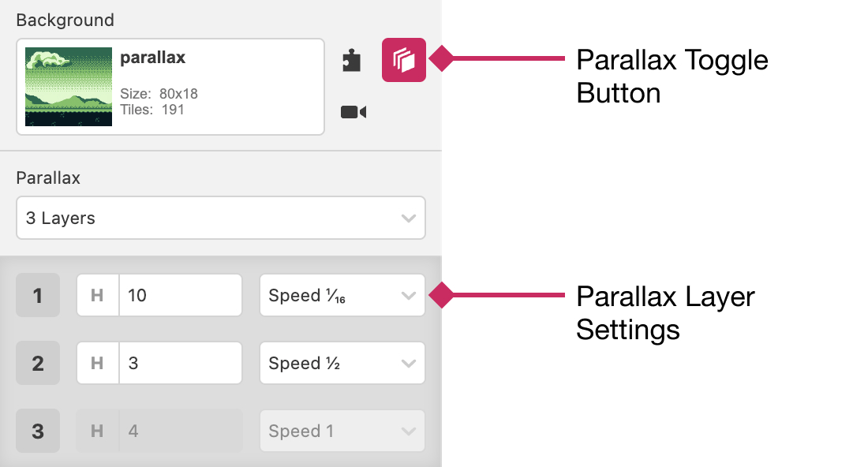Screen dimensions: 868x467
Task: Click the H label of layer 3
Action: pyautogui.click(x=98, y=432)
